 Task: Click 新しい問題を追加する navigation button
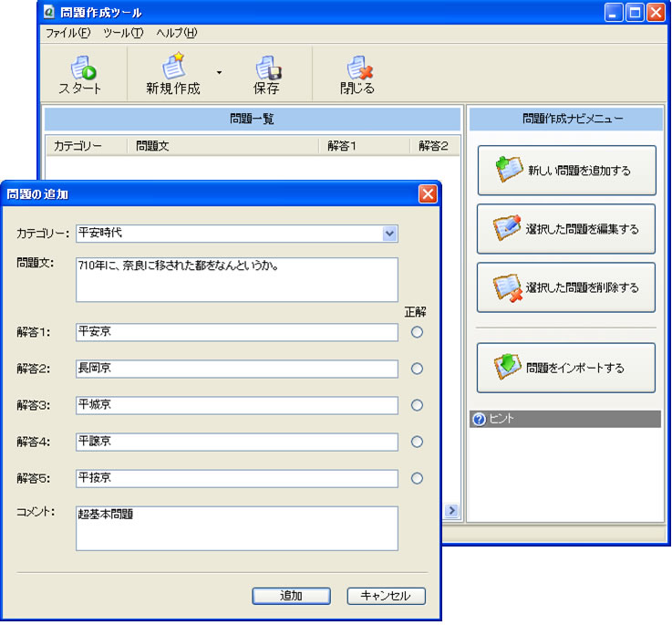[x=566, y=171]
